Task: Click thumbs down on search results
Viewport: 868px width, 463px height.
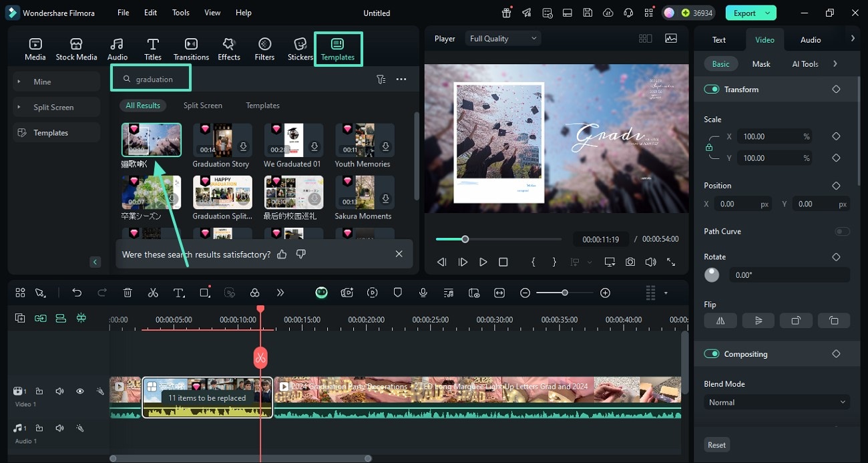Action: (300, 254)
